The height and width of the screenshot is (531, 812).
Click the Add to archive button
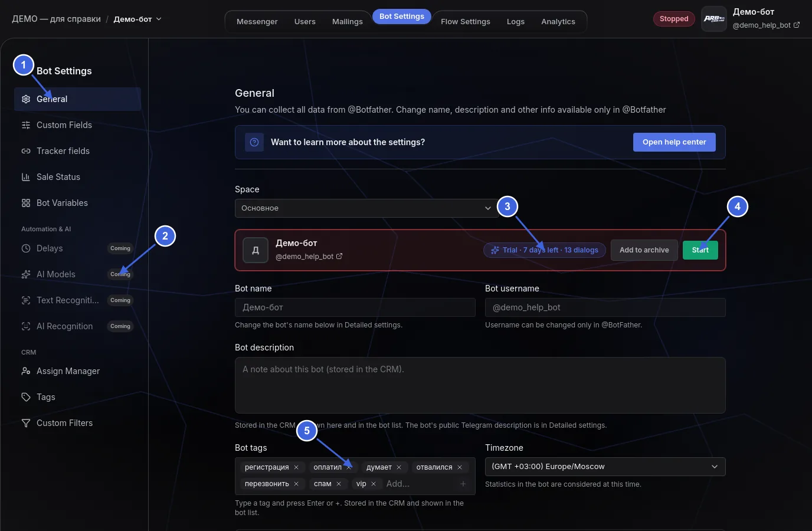click(x=644, y=250)
